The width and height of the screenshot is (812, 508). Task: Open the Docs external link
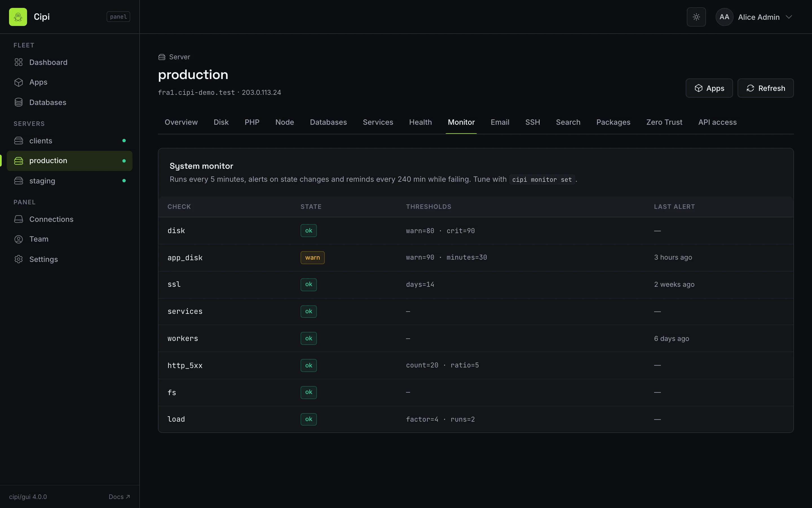tap(119, 497)
